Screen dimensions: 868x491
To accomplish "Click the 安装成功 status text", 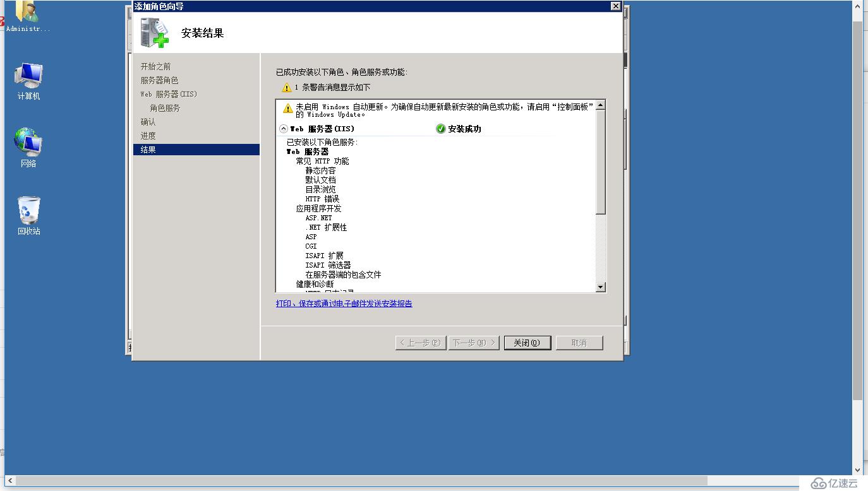I will pyautogui.click(x=464, y=129).
